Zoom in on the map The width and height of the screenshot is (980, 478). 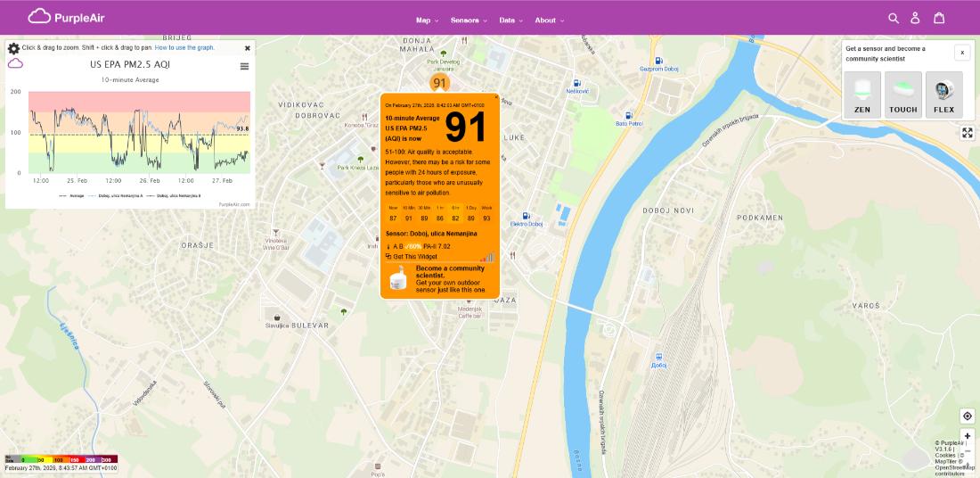(x=968, y=435)
